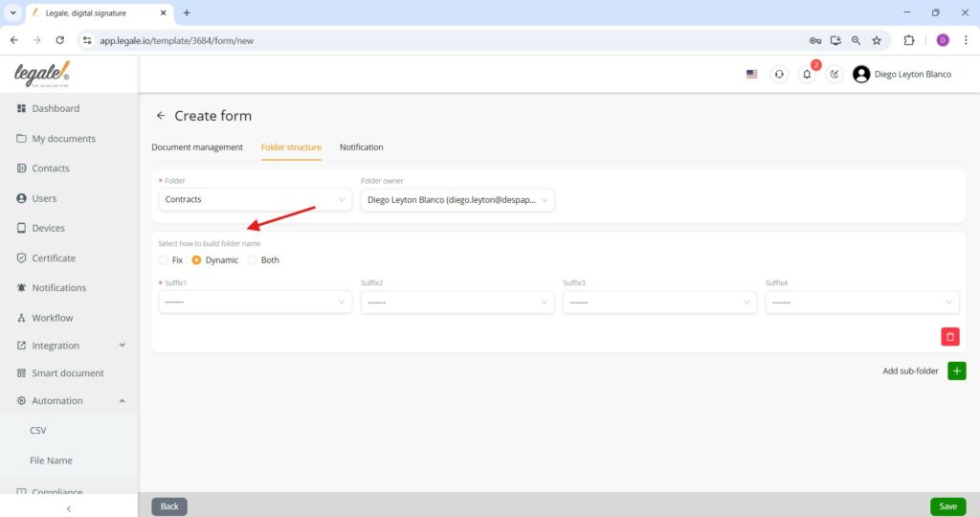Click the back arrow beside Create form
Screen dimensions: 980x517
click(x=161, y=116)
